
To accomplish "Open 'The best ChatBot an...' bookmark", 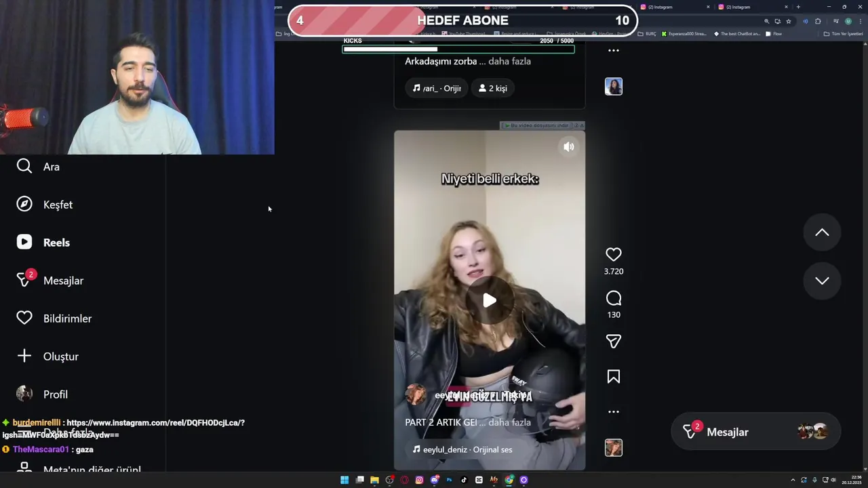I will pos(737,34).
